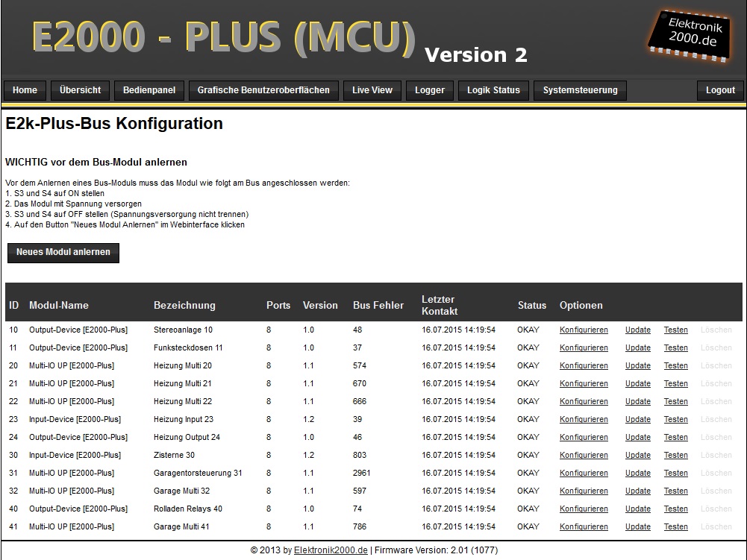Open the Home menu item
This screenshot has height=560, width=747.
tap(25, 90)
